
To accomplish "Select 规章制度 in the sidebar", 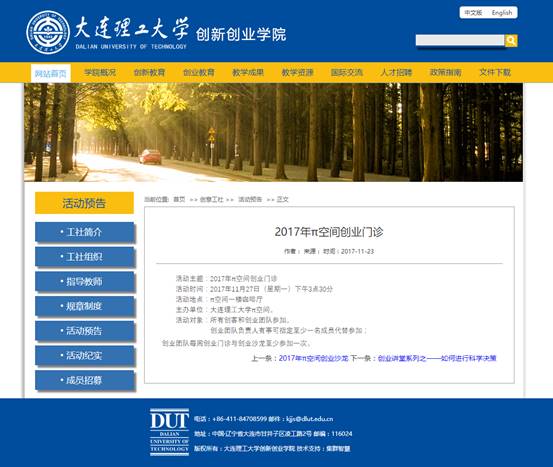I will tap(85, 306).
